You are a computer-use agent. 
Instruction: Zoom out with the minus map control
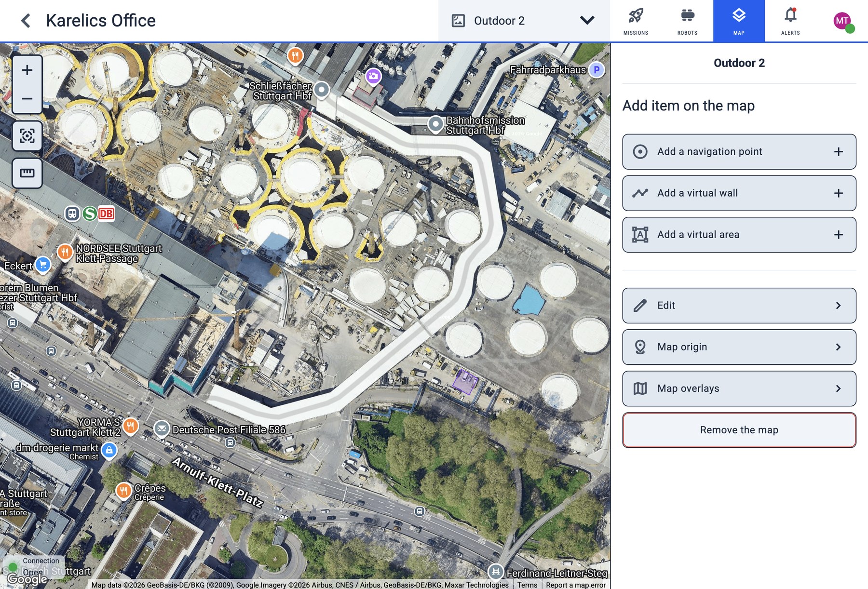coord(27,99)
